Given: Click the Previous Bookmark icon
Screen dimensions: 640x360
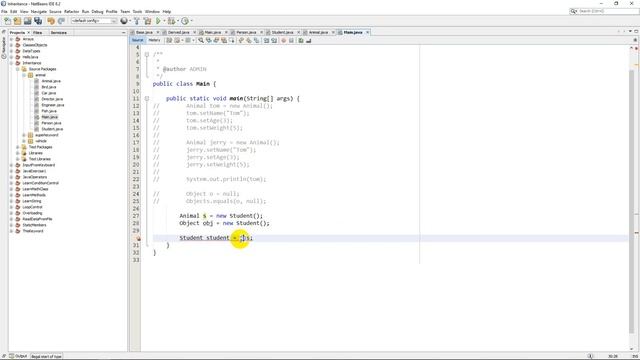Looking at the screenshot, I should (241, 40).
